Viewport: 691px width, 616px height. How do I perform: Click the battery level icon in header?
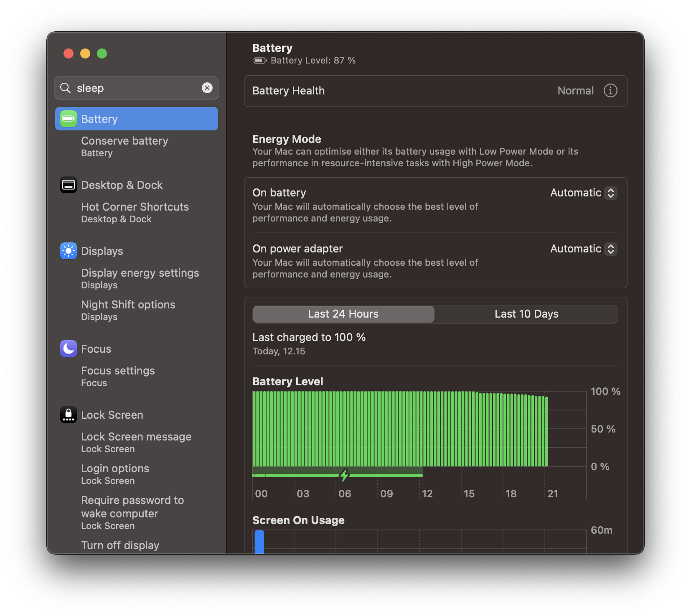260,61
